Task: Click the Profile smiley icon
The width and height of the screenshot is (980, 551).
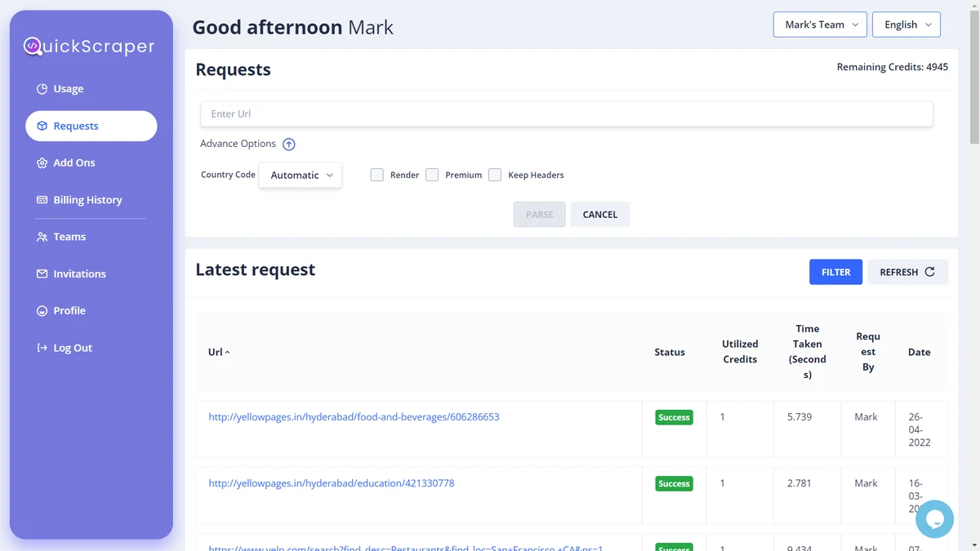Action: (x=42, y=311)
